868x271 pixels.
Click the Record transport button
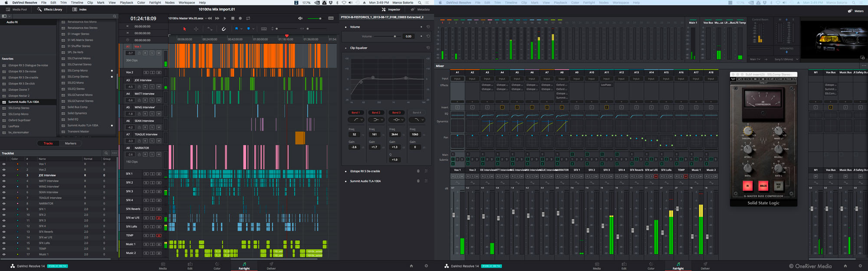click(x=240, y=18)
